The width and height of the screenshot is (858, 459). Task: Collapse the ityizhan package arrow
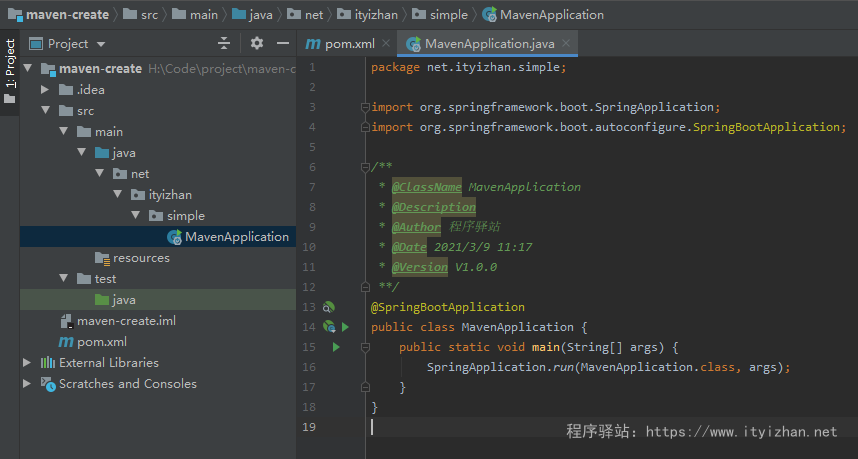118,194
